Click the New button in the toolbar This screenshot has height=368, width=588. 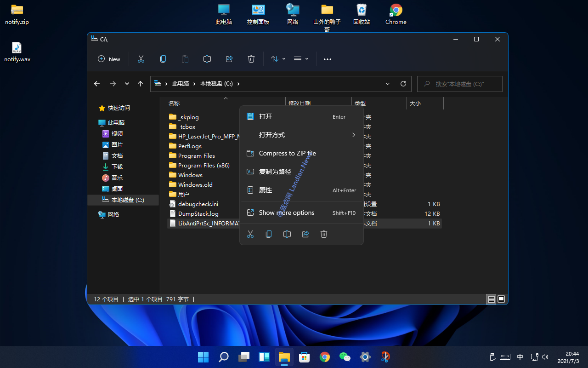(x=109, y=59)
